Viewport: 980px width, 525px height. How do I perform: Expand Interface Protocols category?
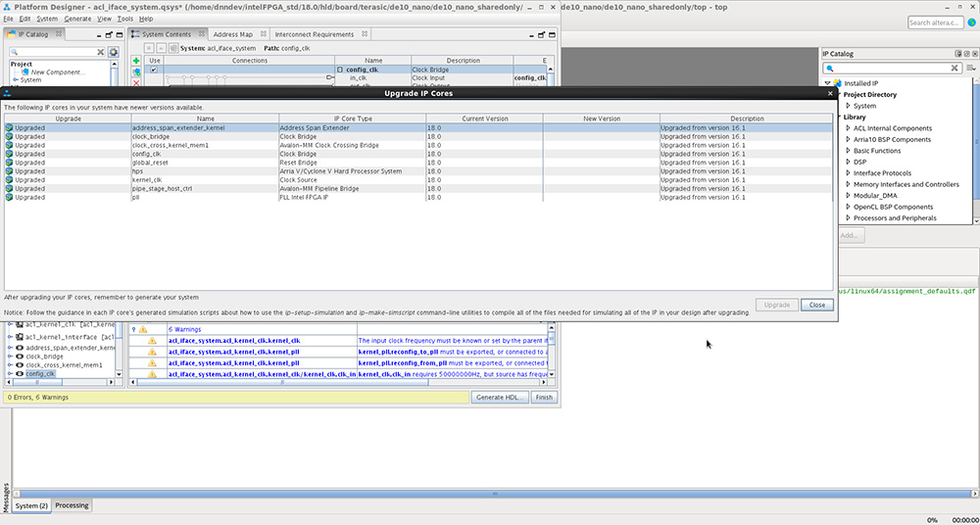coord(848,173)
